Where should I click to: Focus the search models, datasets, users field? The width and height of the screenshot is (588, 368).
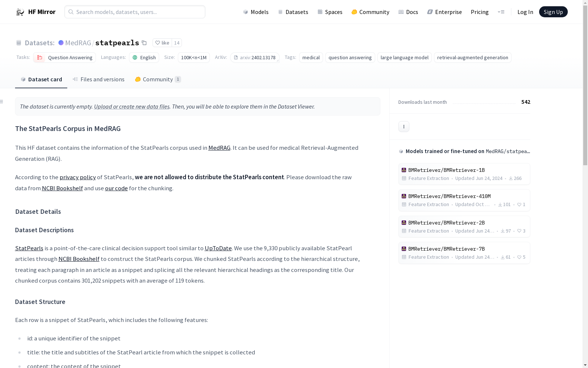(135, 12)
